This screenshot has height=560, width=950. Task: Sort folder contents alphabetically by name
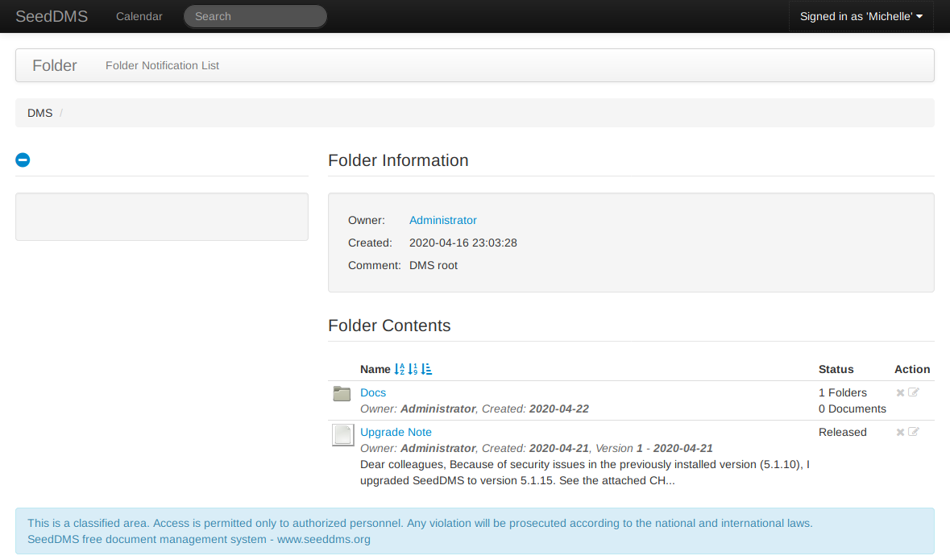click(x=399, y=370)
